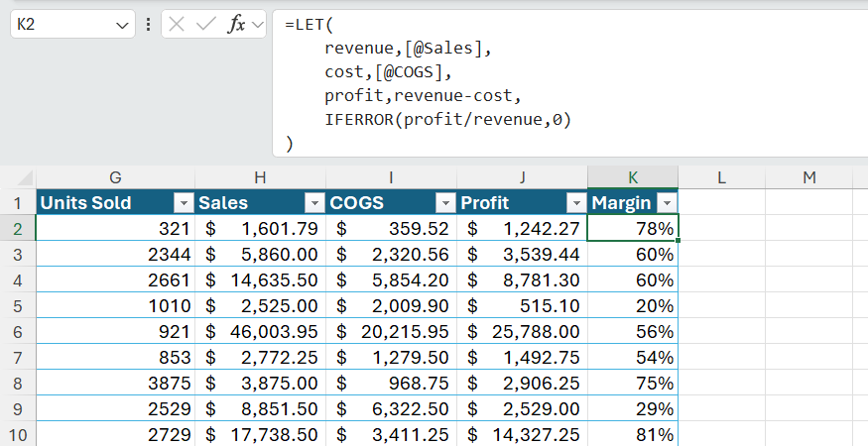Select COGS cell with 3,411.25
Screen dimensions: 868x446
pyautogui.click(x=391, y=434)
